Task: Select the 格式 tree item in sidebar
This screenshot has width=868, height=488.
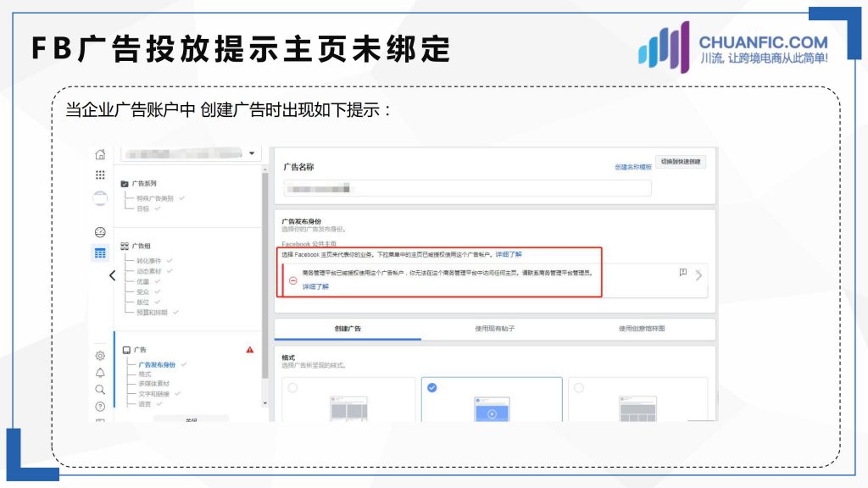Action: coord(144,374)
